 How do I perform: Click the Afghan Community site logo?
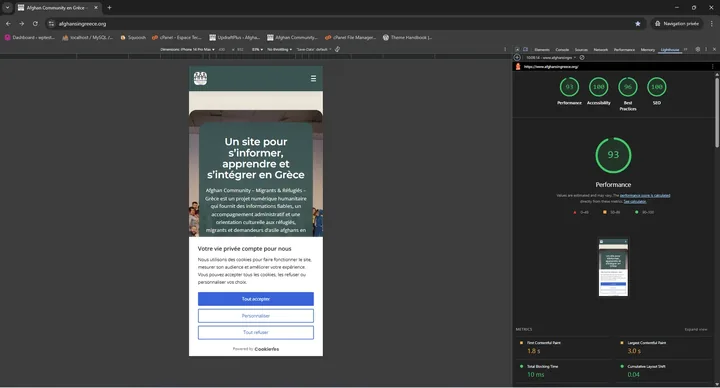(200, 78)
